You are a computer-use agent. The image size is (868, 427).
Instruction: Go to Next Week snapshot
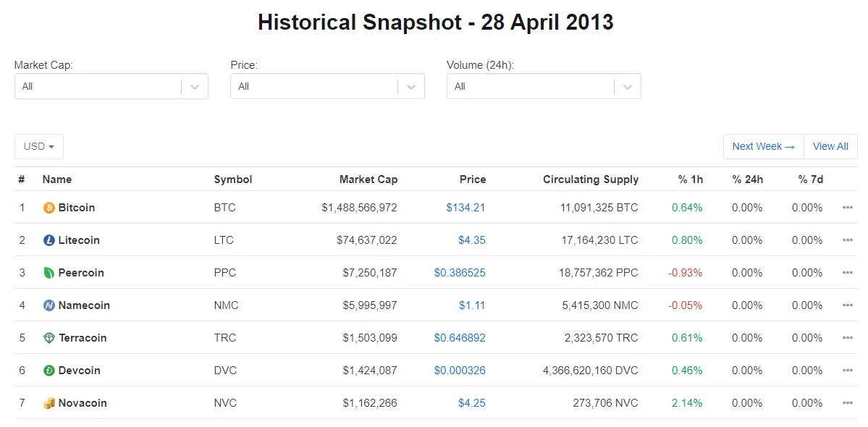pos(763,147)
